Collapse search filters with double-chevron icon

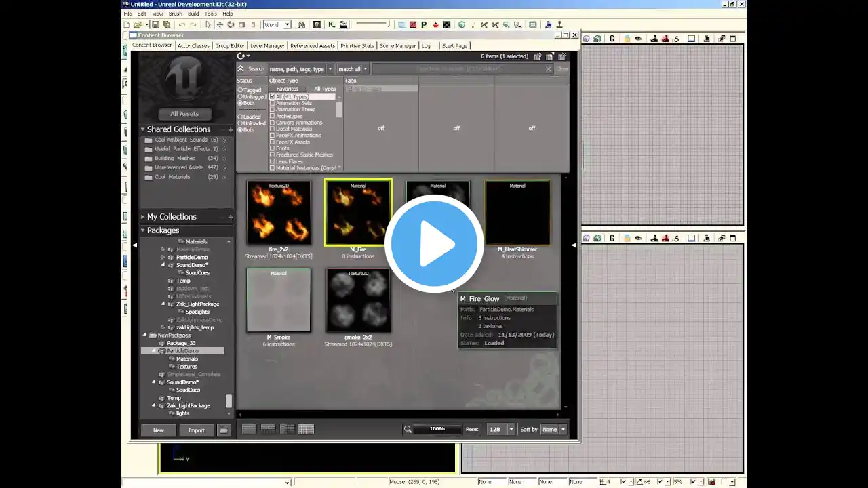(241, 68)
